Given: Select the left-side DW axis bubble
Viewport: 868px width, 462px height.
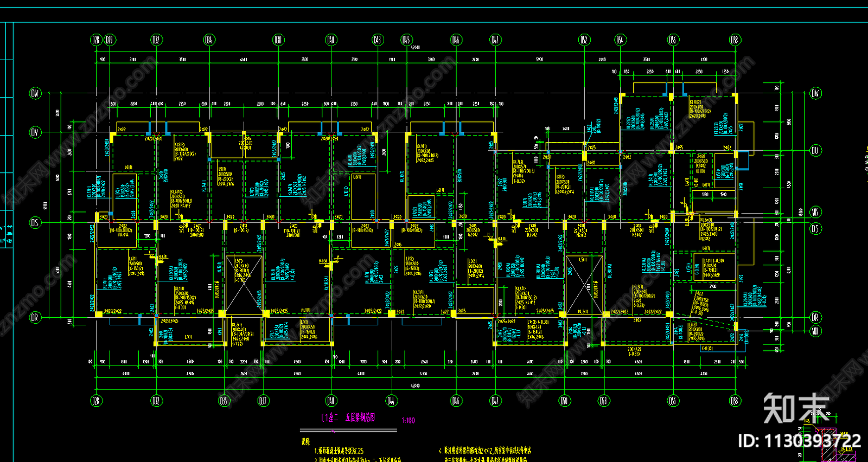Looking at the screenshot, I should pos(35,93).
